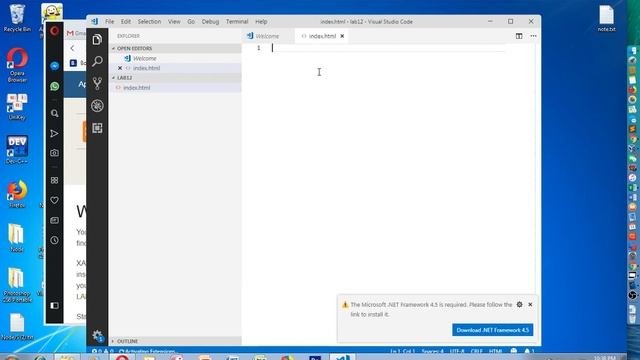Open the File menu
Image resolution: width=640 pixels, height=360 pixels.
(109, 22)
